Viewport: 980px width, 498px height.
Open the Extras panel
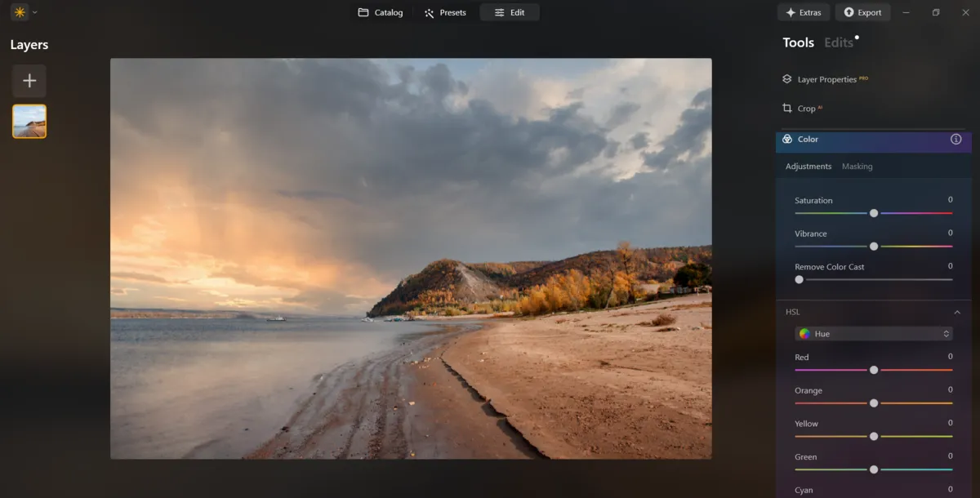coord(803,12)
